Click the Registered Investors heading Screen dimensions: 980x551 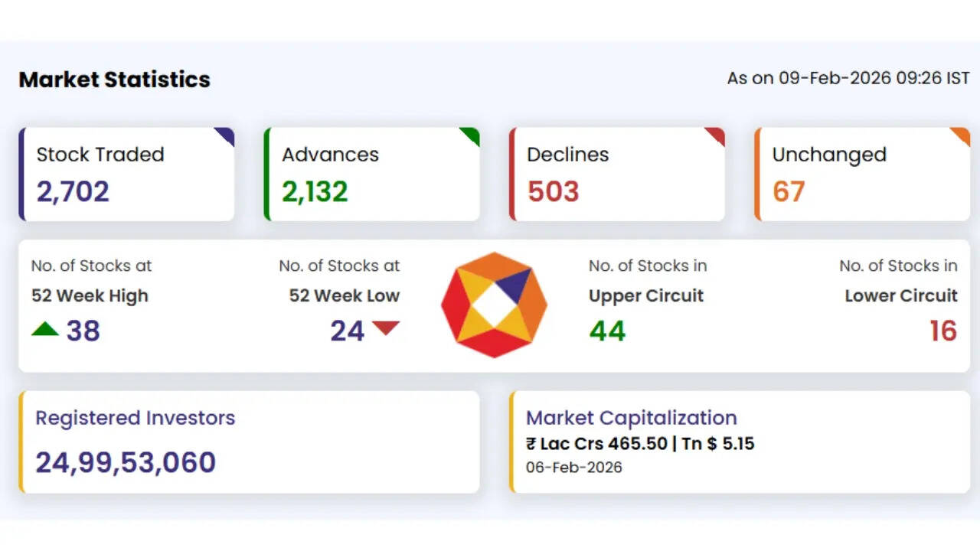[x=135, y=418]
